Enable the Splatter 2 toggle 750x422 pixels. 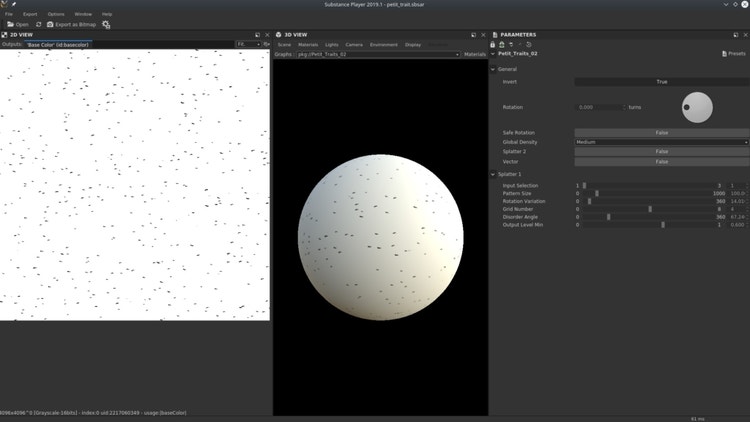(x=661, y=151)
